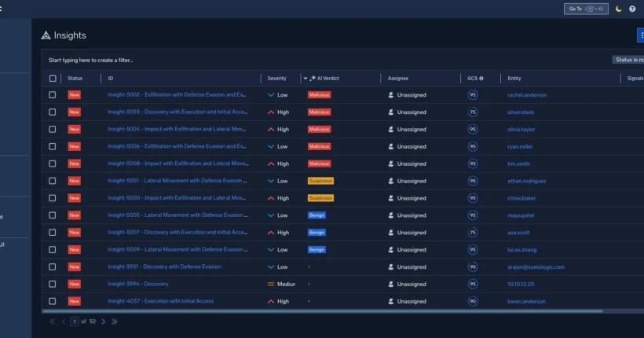The image size is (644, 338).
Task: Click the assignee person icon for Insight-5004
Action: coord(390,129)
